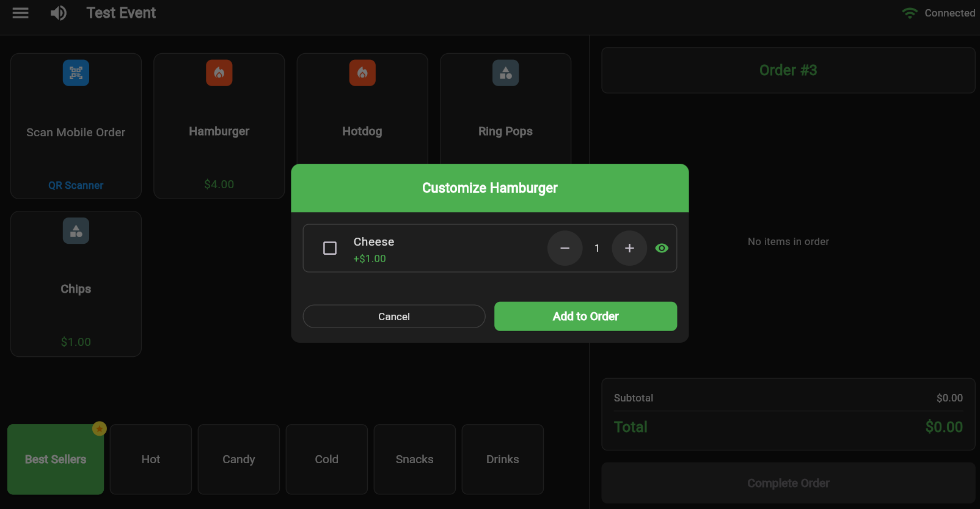Cancel the Customize Hamburger dialog
Viewport: 980px width, 509px height.
[394, 317]
